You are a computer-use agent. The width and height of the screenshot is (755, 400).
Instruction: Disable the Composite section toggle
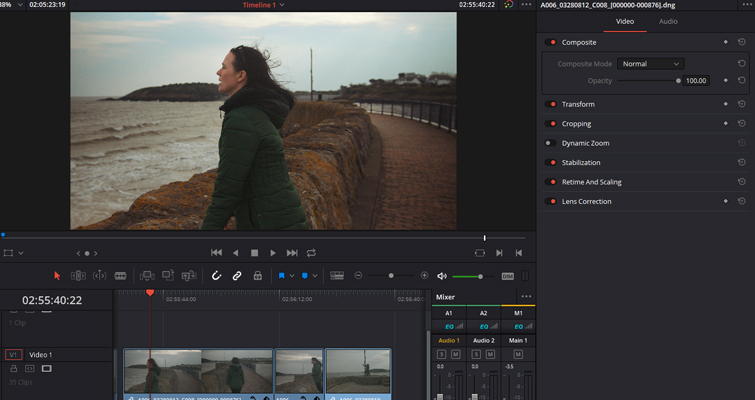point(550,42)
